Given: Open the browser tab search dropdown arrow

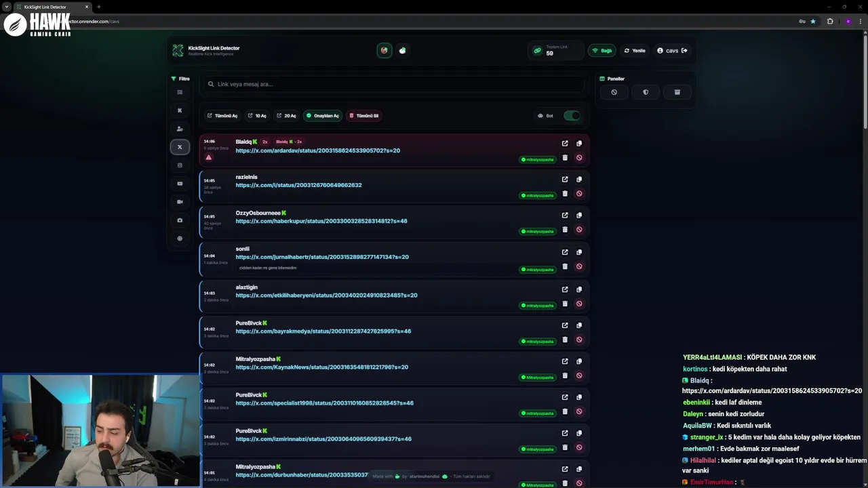Looking at the screenshot, I should [7, 7].
